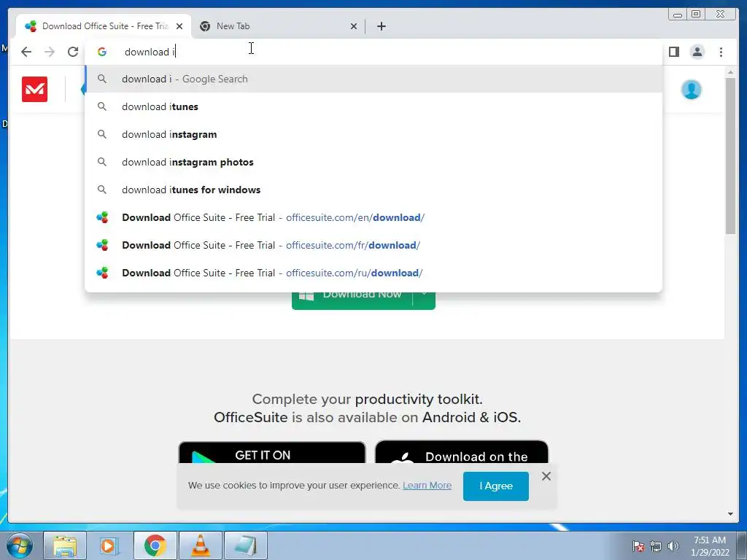Screen dimensions: 747x560
Task: Open the officesuite.com/fr/download/ suggestion
Action: point(373,245)
